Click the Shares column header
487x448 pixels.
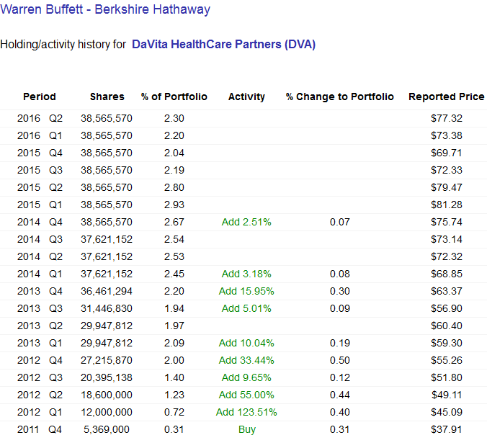point(107,97)
